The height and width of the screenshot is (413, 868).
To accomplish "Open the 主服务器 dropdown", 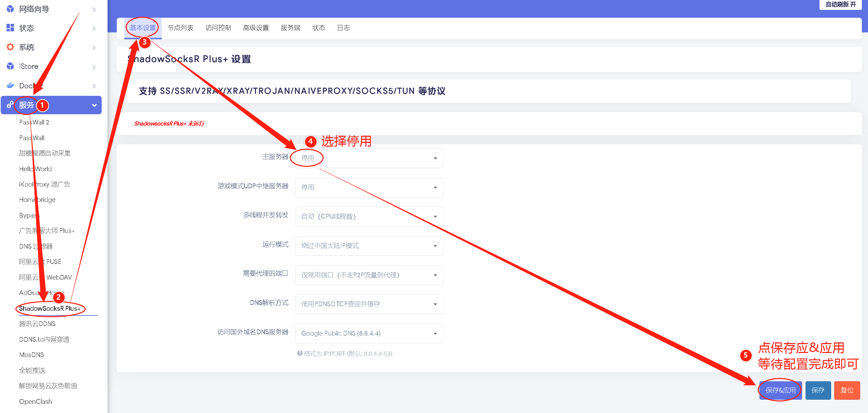I will click(369, 158).
